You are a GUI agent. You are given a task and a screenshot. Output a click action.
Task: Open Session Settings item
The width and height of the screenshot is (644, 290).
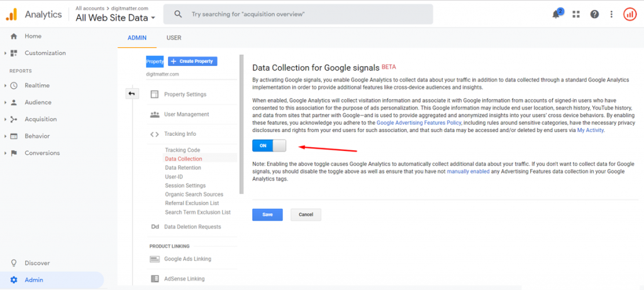pos(186,186)
